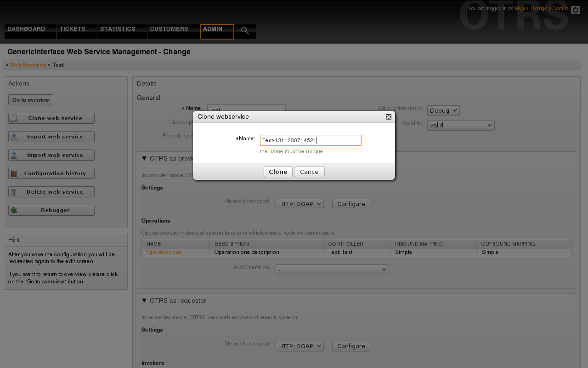Open the Debug threshold dropdown
The image size is (588, 368).
(443, 110)
